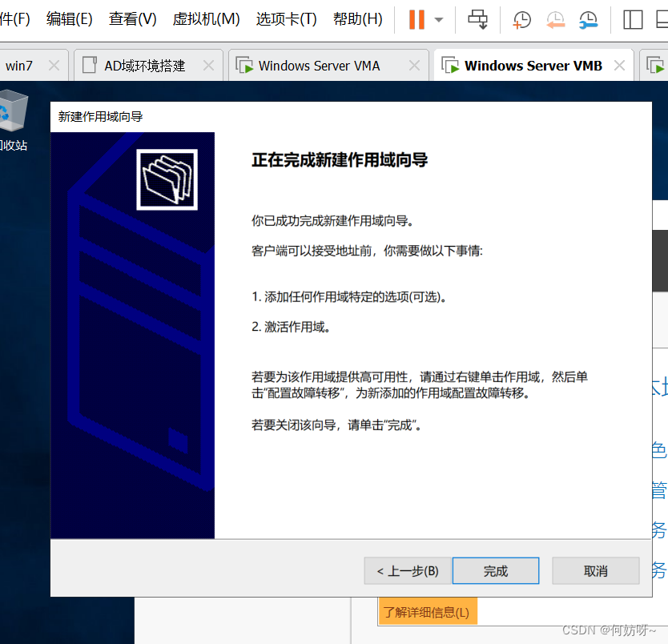The height and width of the screenshot is (644, 668).
Task: Open the snapshot manager icon
Action: click(x=588, y=19)
